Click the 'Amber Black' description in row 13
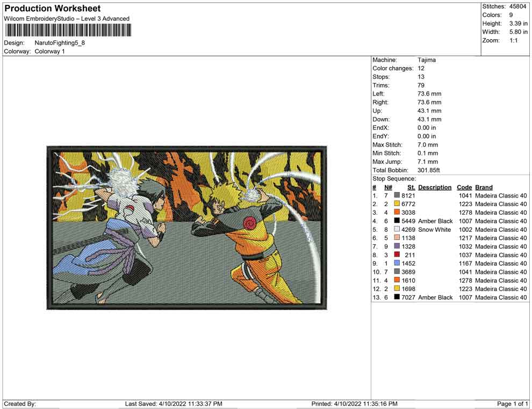 pyautogui.click(x=435, y=297)
